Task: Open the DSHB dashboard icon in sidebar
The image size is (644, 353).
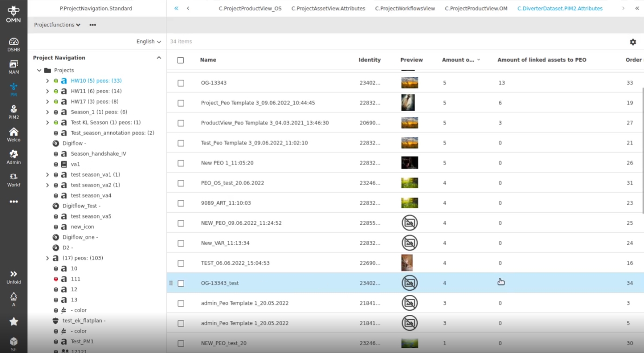Action: [13, 45]
